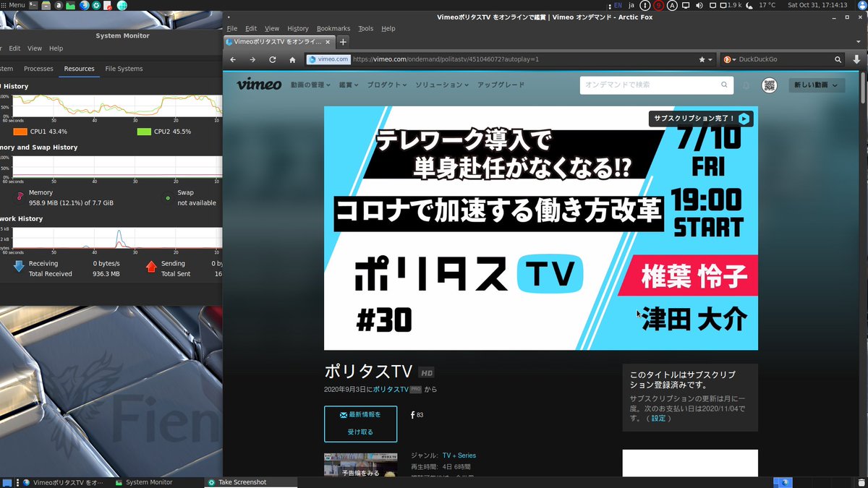The width and height of the screenshot is (868, 488).
Task: Switch to Processes tab in System Monitor
Action: tap(38, 69)
